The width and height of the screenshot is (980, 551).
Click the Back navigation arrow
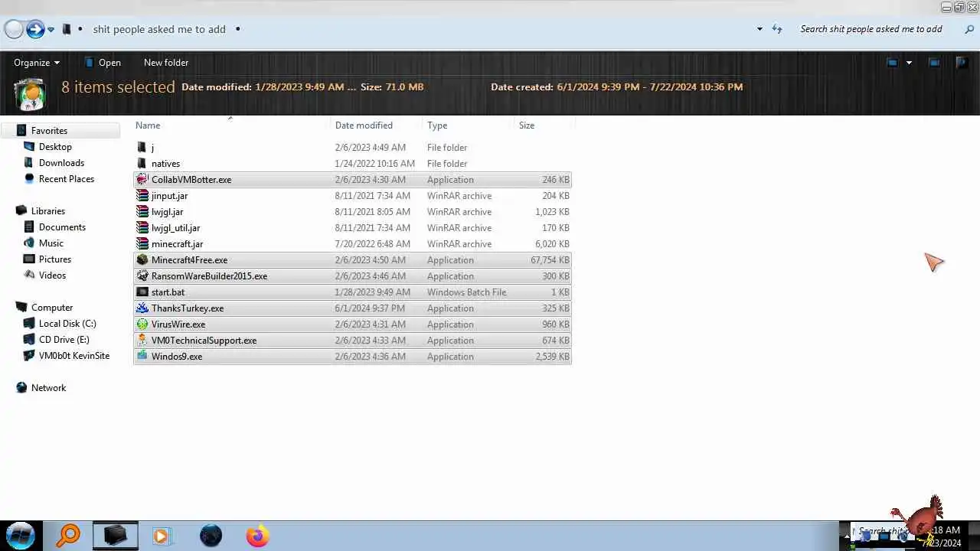[x=14, y=29]
